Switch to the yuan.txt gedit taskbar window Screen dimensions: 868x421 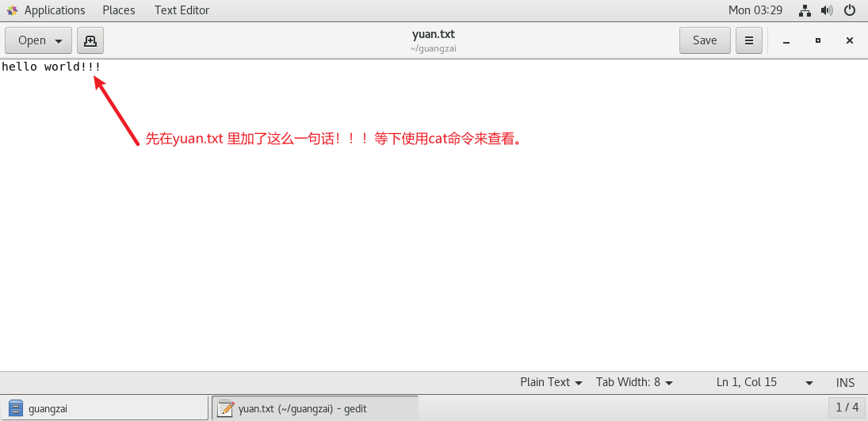[315, 409]
